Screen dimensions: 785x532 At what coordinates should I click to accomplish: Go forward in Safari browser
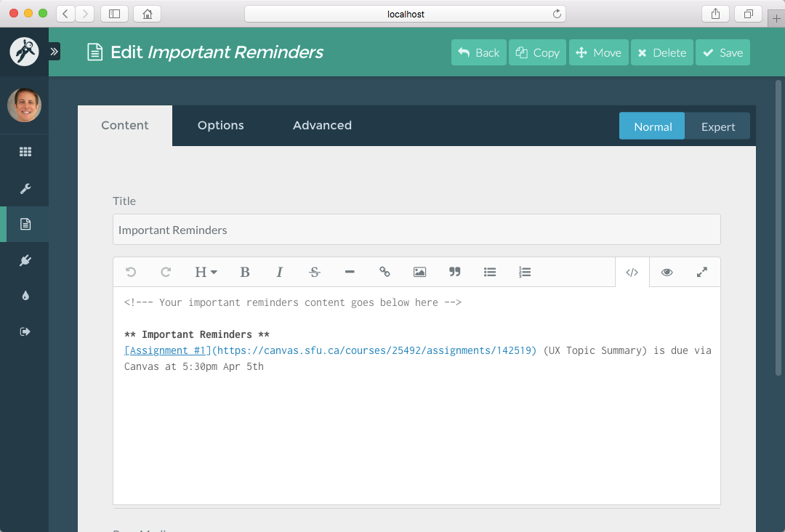85,14
